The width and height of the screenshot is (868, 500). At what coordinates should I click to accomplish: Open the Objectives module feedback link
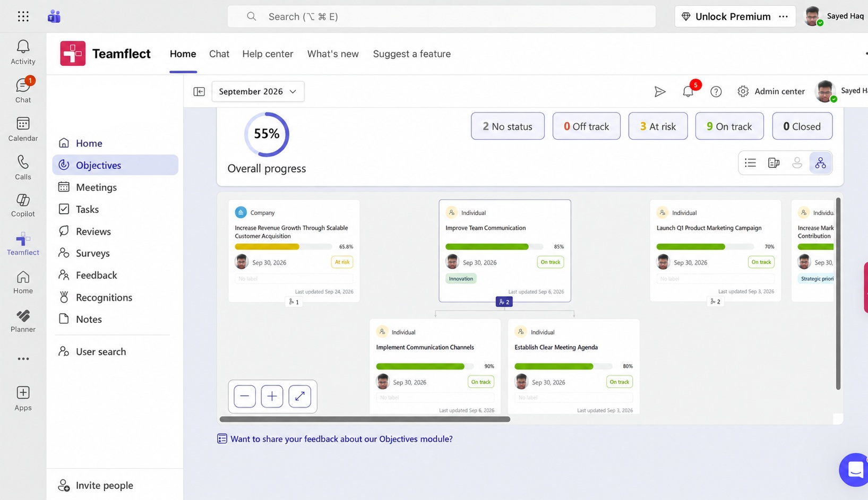click(x=335, y=439)
